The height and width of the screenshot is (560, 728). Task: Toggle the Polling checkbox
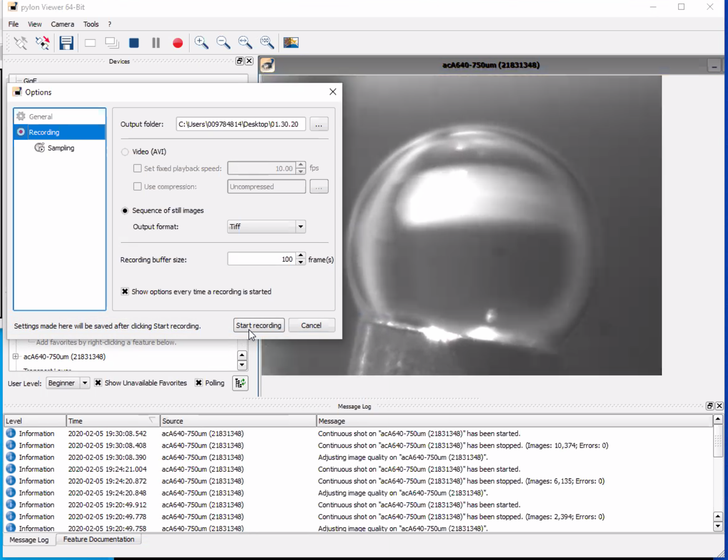click(199, 383)
